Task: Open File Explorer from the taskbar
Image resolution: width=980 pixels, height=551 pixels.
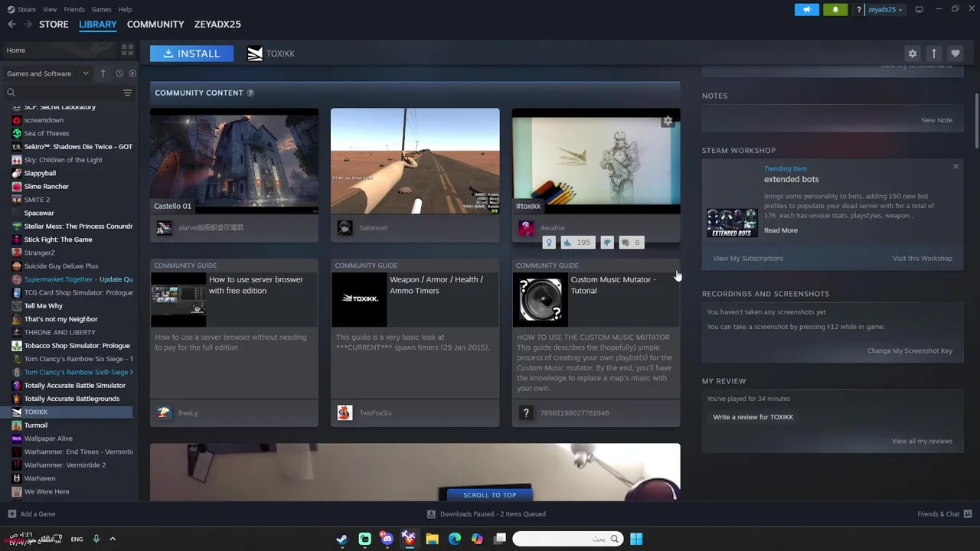Action: click(x=432, y=539)
